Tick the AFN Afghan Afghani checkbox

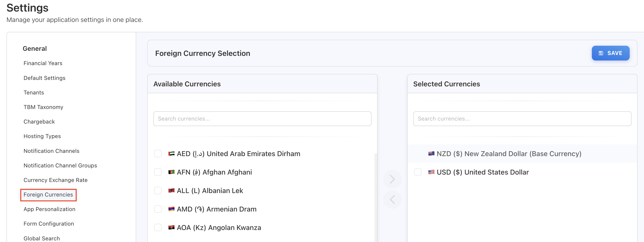(158, 172)
